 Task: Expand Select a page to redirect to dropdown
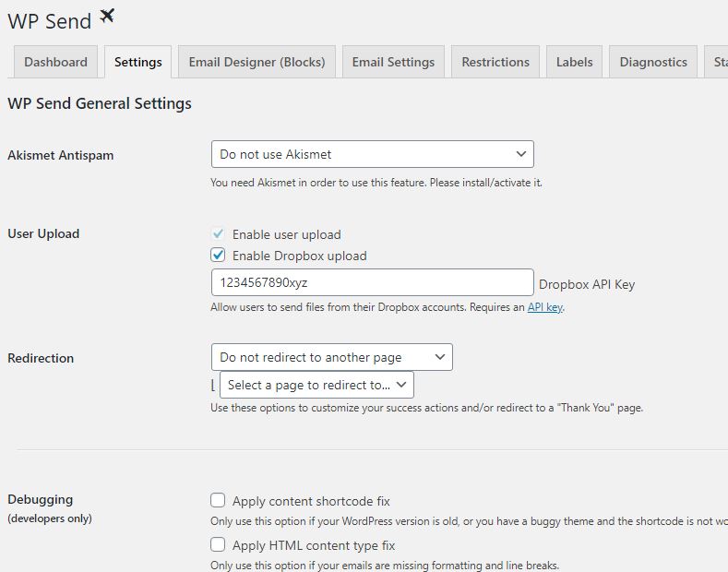pyautogui.click(x=316, y=385)
